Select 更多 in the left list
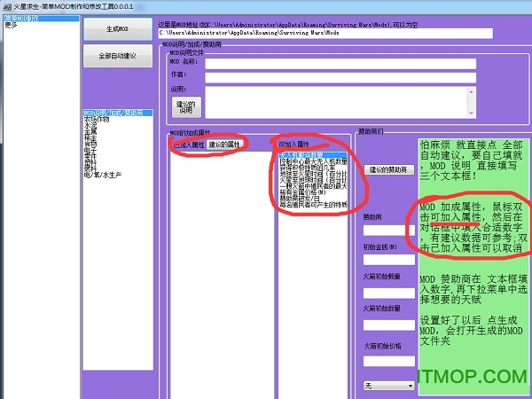The image size is (532, 399). click(x=41, y=25)
